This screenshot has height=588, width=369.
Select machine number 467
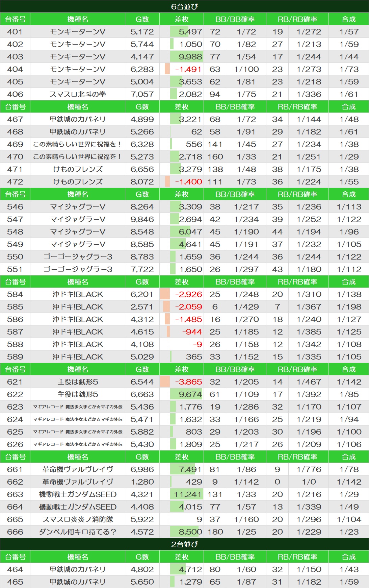(15, 119)
